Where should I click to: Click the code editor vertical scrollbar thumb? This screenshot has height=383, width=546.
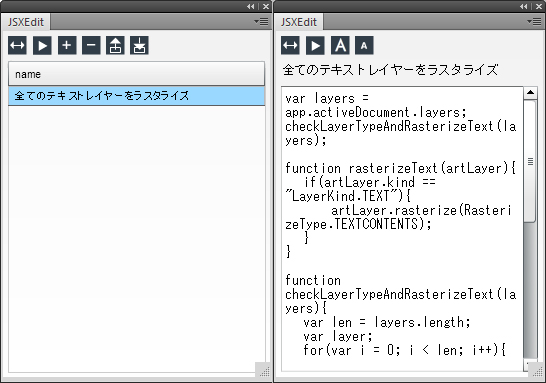coord(530,162)
